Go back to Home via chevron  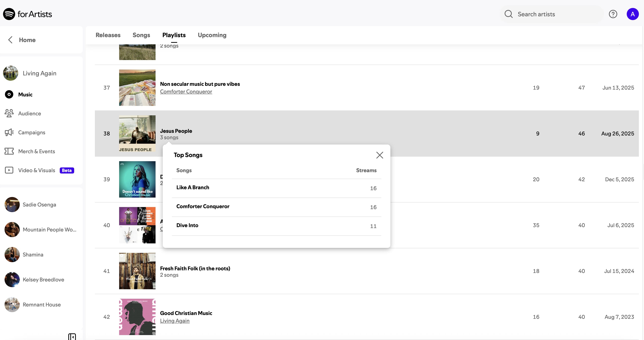click(x=10, y=40)
